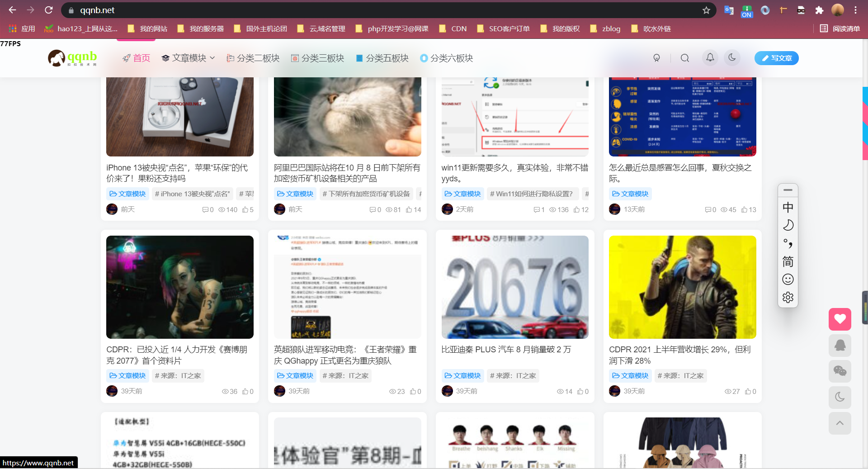Open the search icon in the site header
868x469 pixels.
click(x=684, y=58)
